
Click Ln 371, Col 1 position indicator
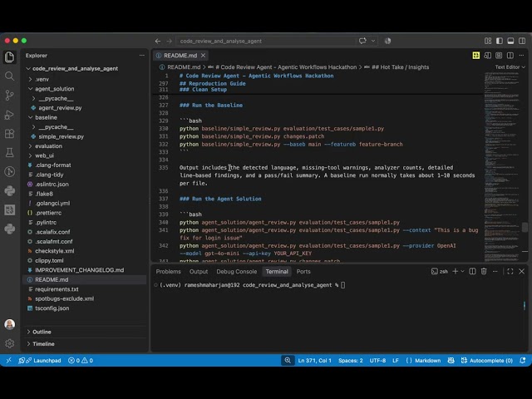[314, 360]
